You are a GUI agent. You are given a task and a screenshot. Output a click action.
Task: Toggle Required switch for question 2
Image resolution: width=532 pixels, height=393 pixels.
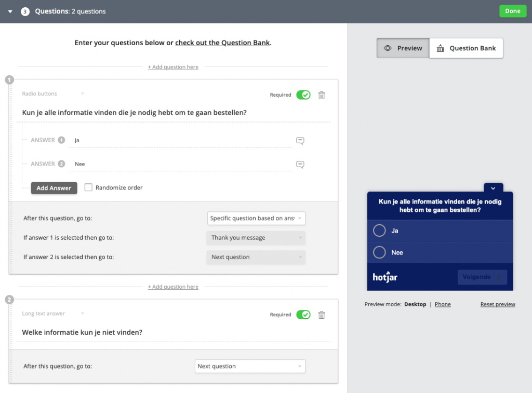pos(303,315)
